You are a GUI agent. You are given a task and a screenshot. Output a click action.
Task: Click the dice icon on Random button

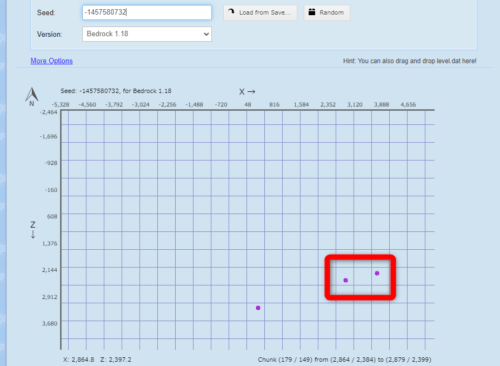tap(312, 12)
